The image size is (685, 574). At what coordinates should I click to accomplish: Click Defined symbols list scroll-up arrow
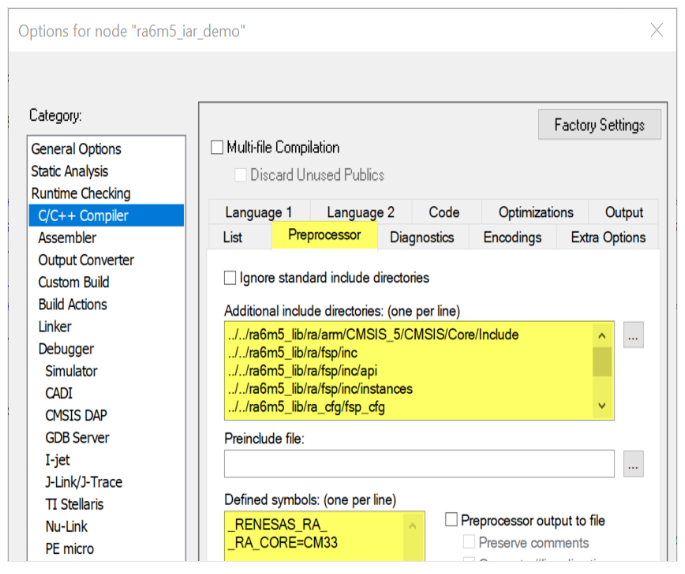(x=412, y=526)
